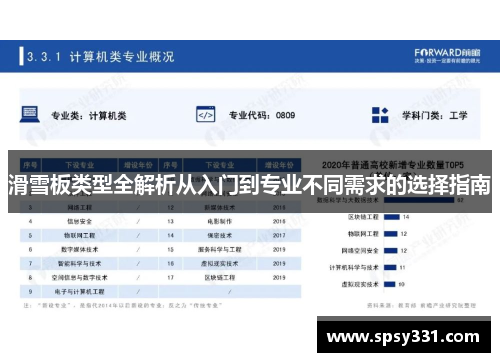
Task: Click the 滑雪板类型全解析 overlay headline
Action: (x=249, y=185)
